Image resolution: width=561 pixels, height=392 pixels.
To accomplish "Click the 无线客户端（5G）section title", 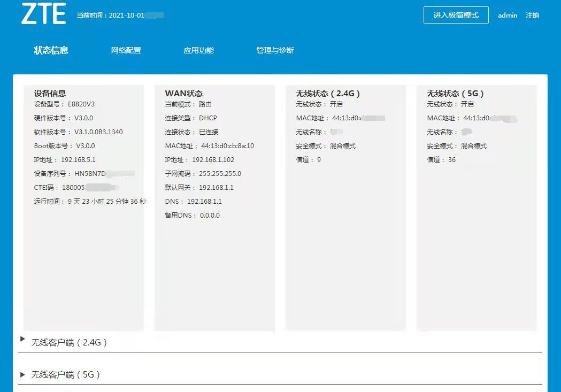I will [x=66, y=375].
